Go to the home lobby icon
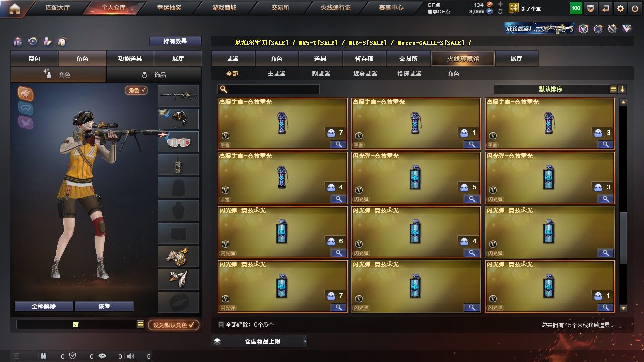Screen dimensions: 644x362 15,8
